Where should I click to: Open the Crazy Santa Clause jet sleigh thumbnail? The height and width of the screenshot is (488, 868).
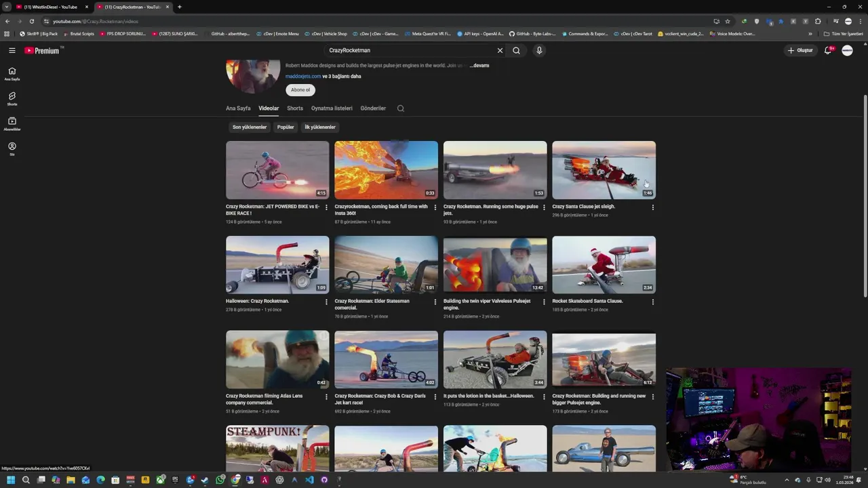604,169
